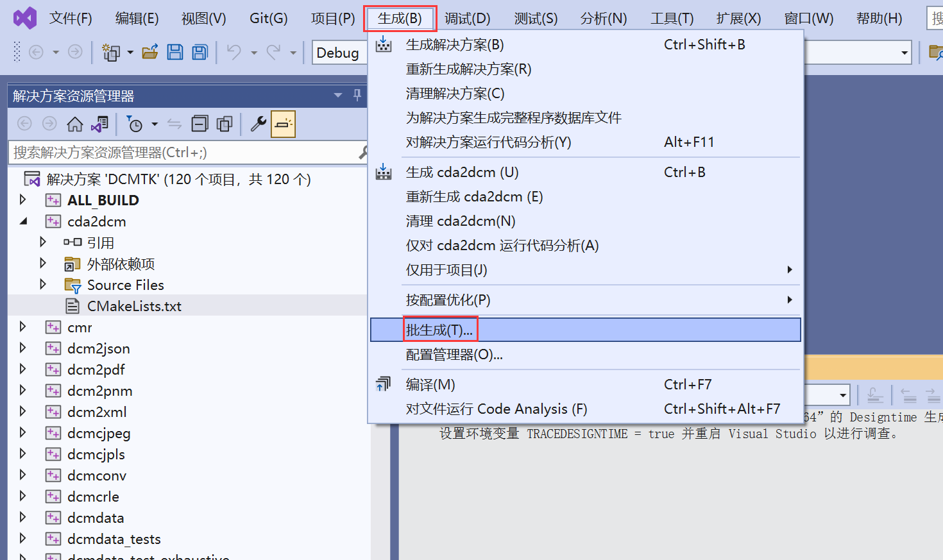Screen dimensions: 943x560
Task: Pin the Solution Explorer panel
Action: coord(357,95)
